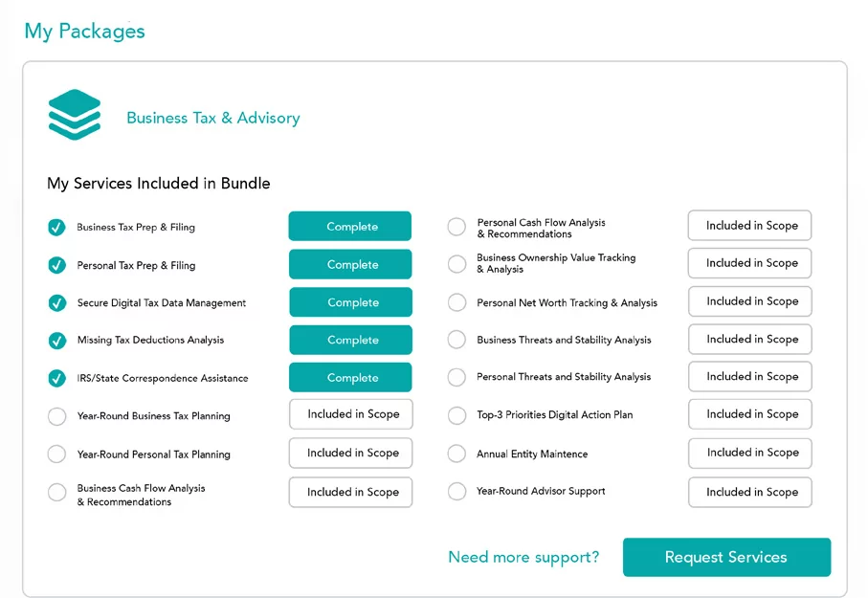Screen dimensions: 868x598
Task: Click the check icon for IRS/State Correspondence Assistance
Action: pos(56,378)
